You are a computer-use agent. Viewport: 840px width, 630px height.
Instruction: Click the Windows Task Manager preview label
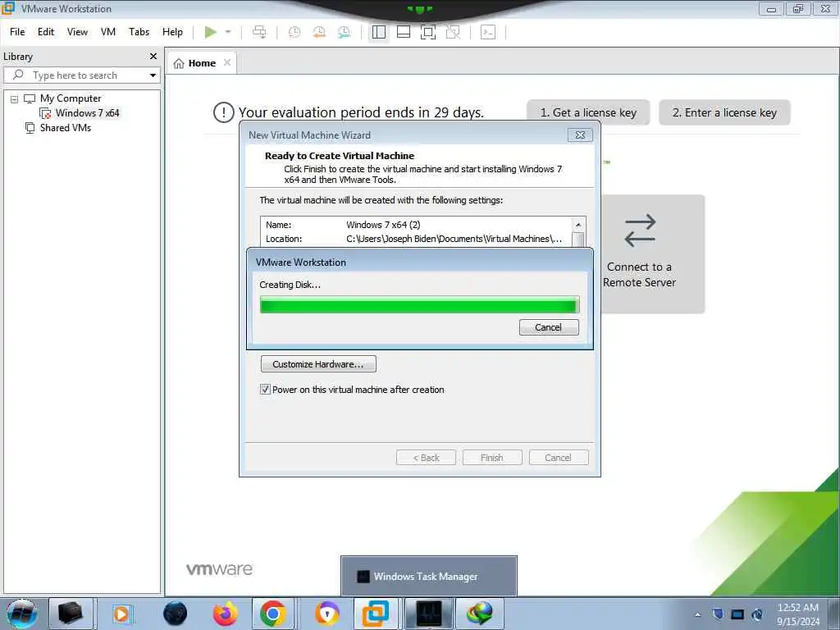coord(426,577)
